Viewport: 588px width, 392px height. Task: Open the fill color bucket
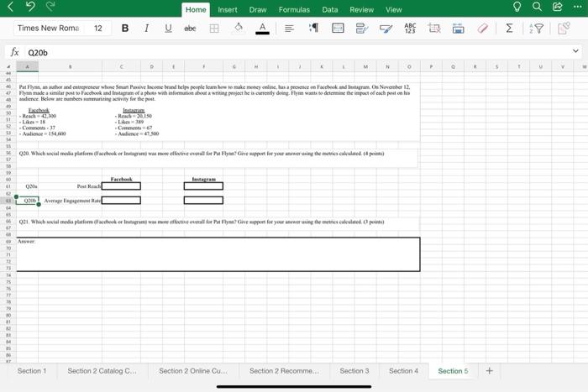238,28
